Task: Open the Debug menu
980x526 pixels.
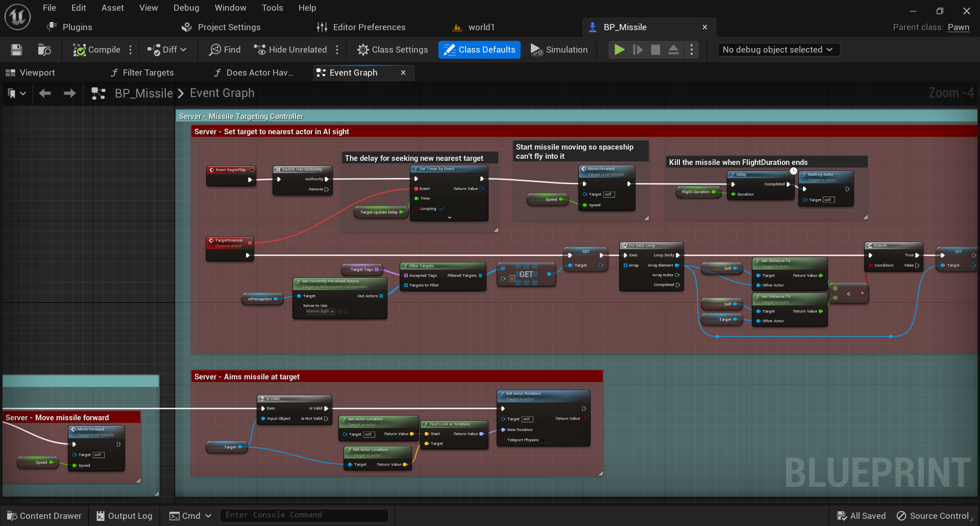Action: (x=186, y=8)
